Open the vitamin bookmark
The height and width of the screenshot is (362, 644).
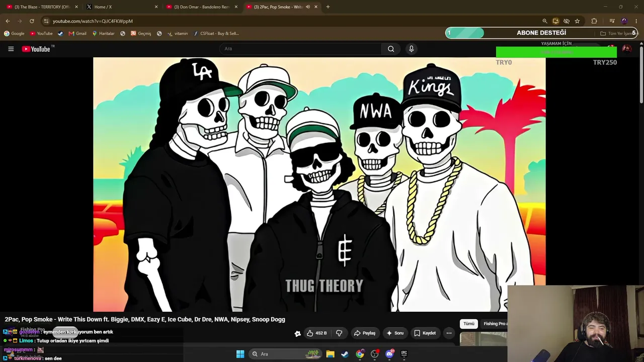pyautogui.click(x=178, y=34)
